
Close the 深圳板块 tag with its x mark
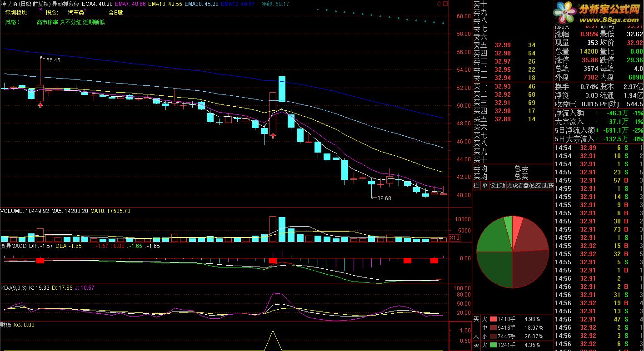point(40,9)
